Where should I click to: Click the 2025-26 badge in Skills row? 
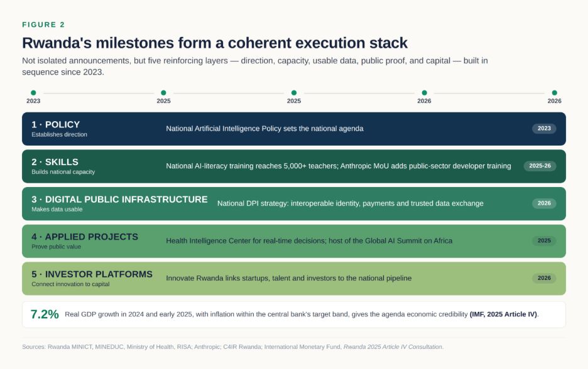pyautogui.click(x=540, y=166)
